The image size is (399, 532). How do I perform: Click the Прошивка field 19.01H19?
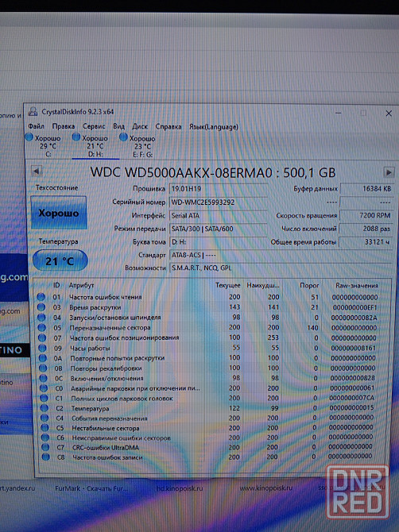[218, 189]
